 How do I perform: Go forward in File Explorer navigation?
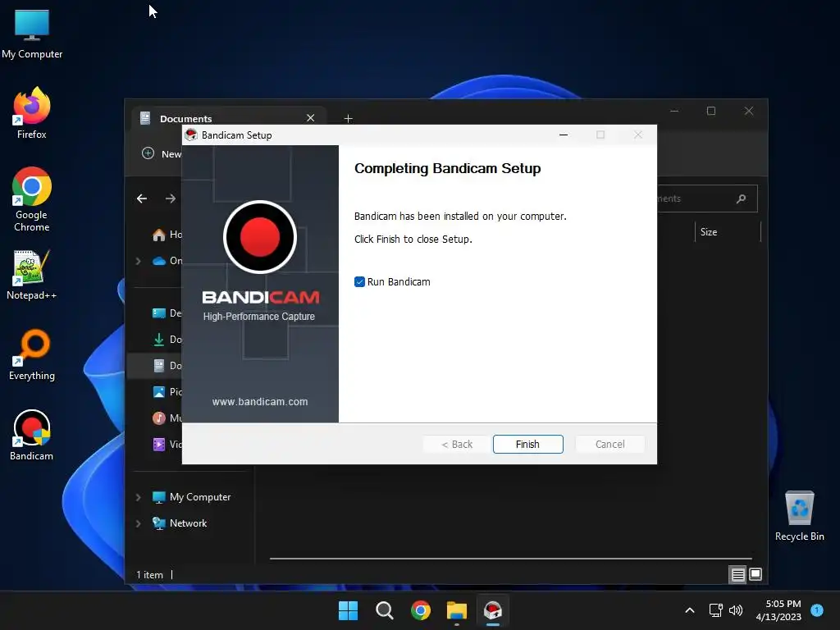pos(171,199)
